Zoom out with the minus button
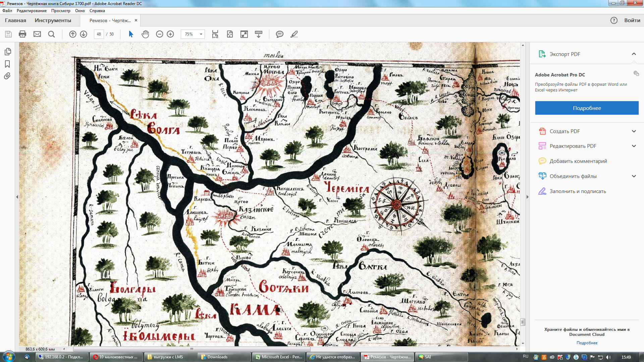This screenshot has width=644, height=362. pos(160,34)
